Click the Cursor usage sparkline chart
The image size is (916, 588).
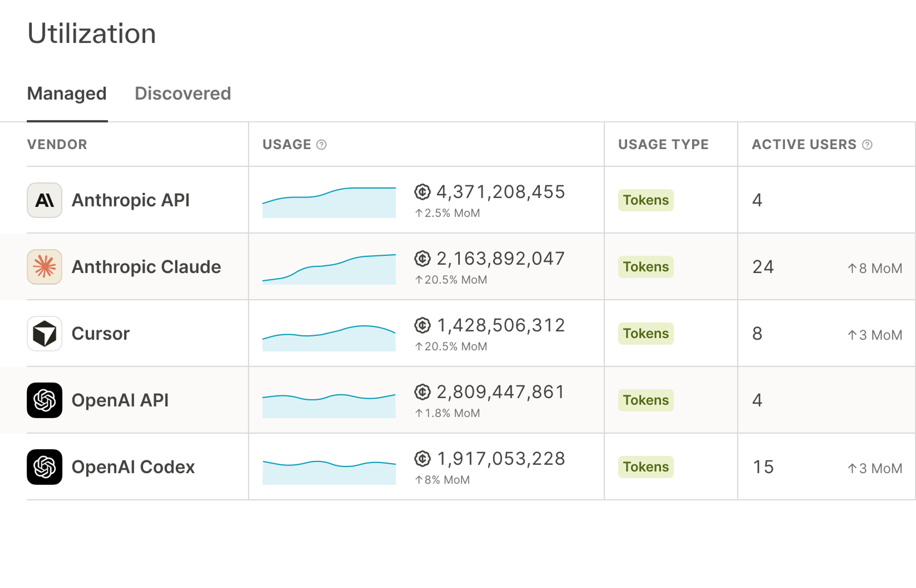pyautogui.click(x=329, y=338)
